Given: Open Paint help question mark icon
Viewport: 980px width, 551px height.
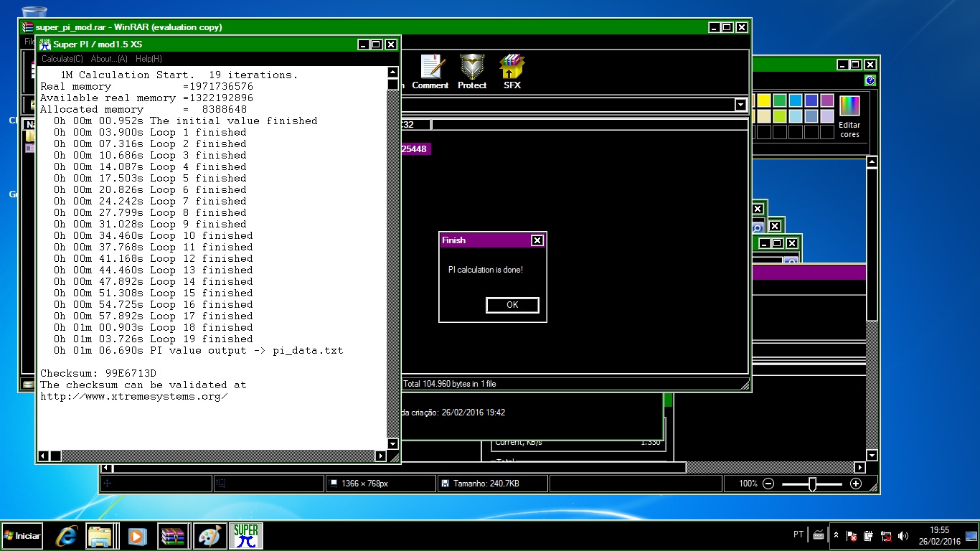Looking at the screenshot, I should (x=870, y=80).
